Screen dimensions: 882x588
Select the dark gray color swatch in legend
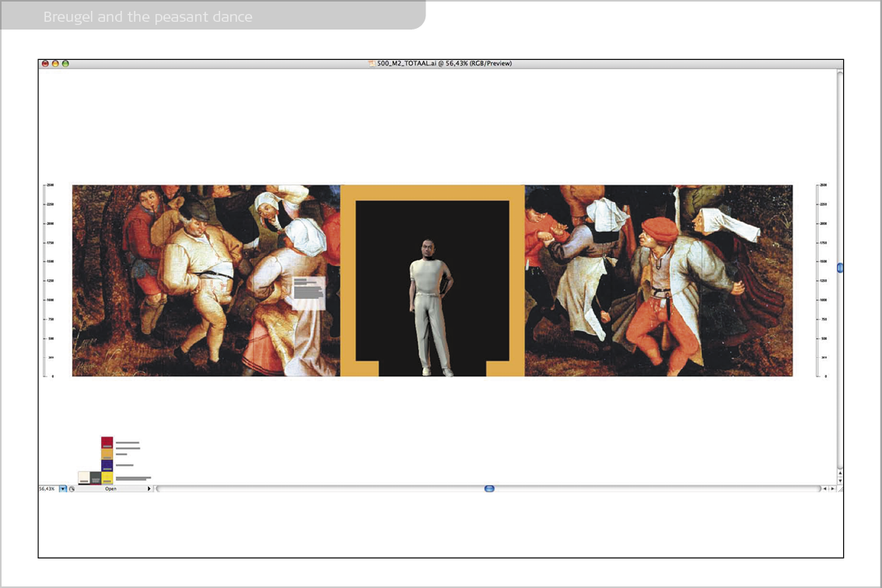point(96,478)
